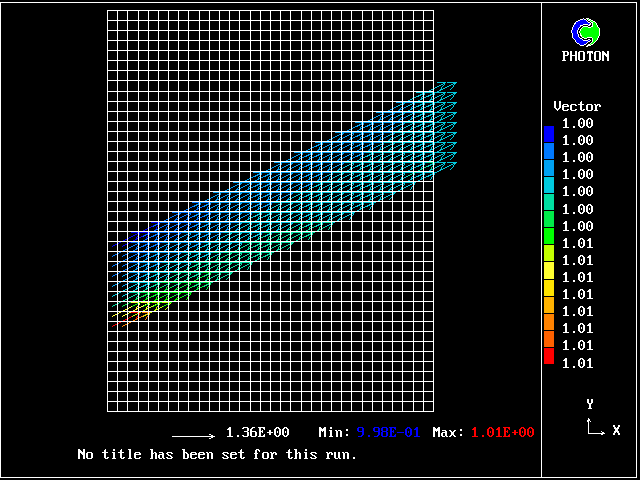This screenshot has height=480, width=640.
Task: Select the bright green swatch in the legend
Action: coord(548,236)
